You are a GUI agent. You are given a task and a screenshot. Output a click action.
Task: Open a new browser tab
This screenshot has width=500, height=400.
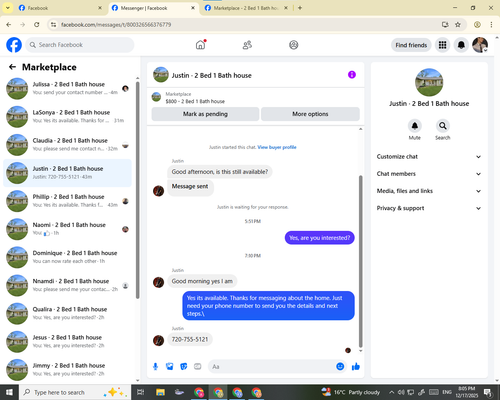(300, 8)
